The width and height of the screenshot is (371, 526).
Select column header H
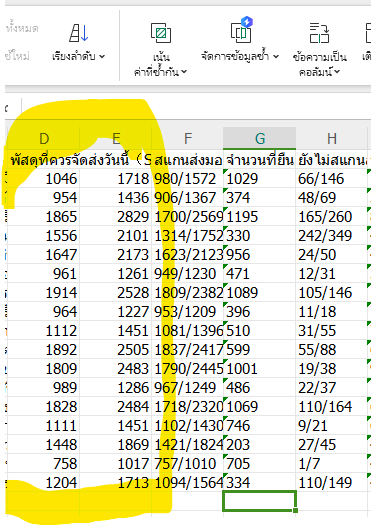pyautogui.click(x=331, y=139)
